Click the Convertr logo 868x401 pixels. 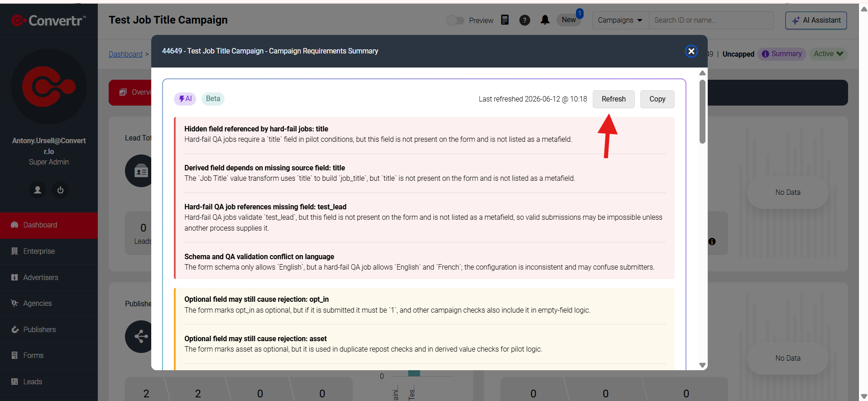click(48, 20)
